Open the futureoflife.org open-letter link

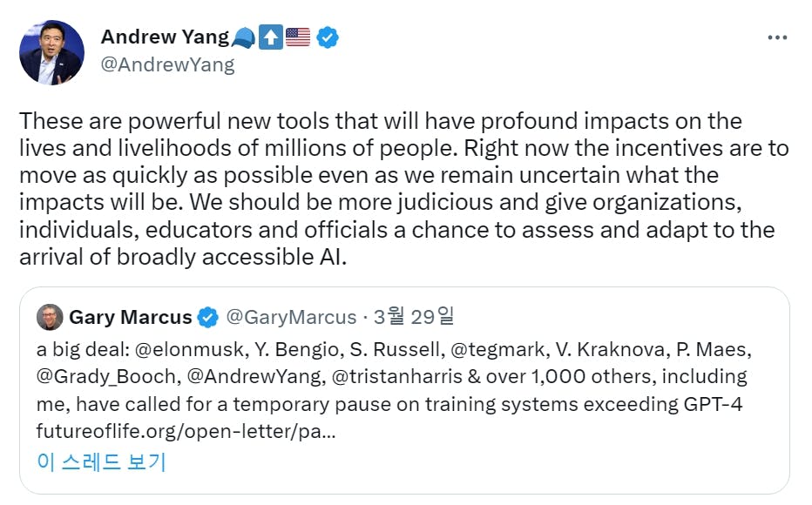pos(186,431)
